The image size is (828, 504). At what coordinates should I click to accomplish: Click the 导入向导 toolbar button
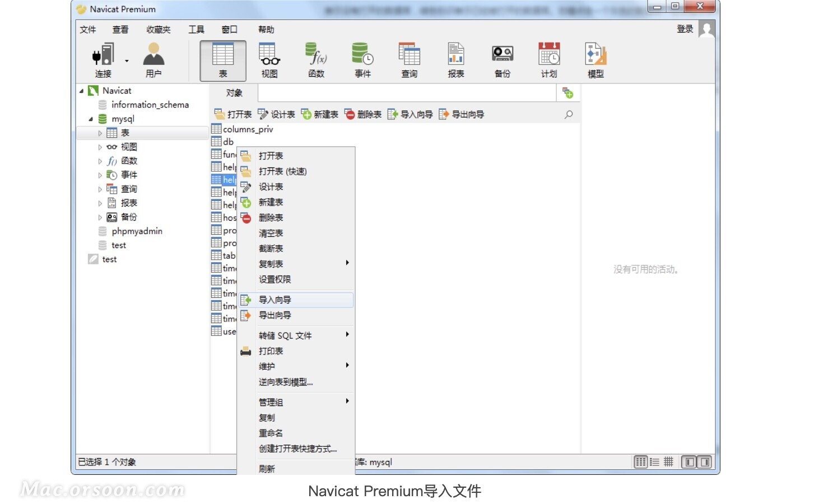tap(410, 114)
